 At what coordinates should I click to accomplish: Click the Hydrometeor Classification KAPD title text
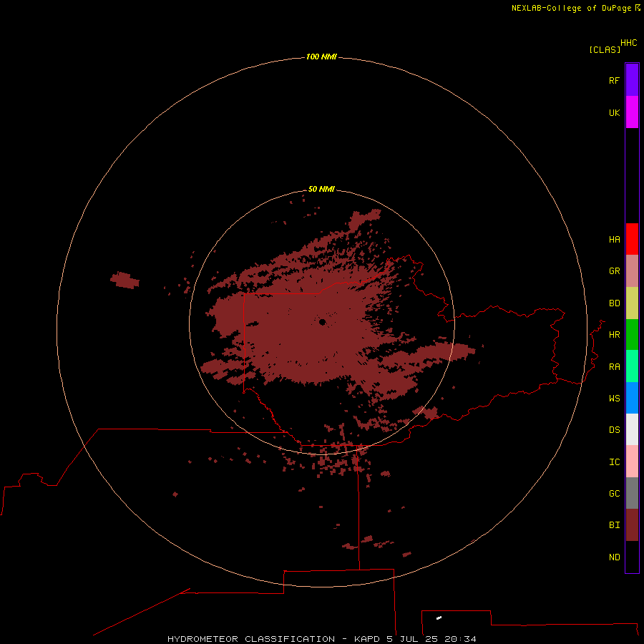click(x=321, y=639)
